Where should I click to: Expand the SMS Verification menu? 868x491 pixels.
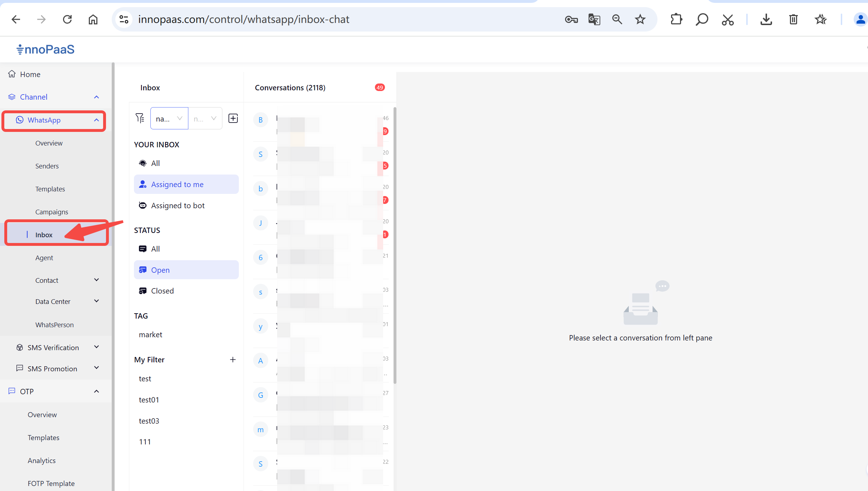coord(96,347)
